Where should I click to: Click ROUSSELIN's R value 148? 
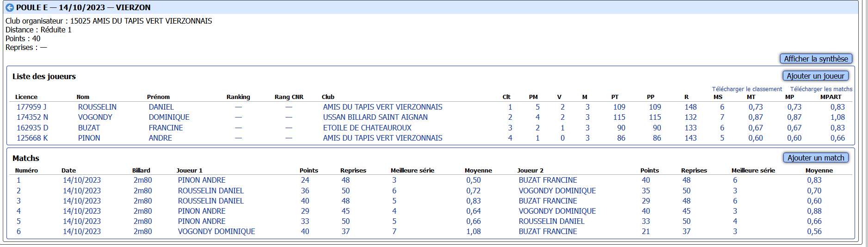pos(690,107)
